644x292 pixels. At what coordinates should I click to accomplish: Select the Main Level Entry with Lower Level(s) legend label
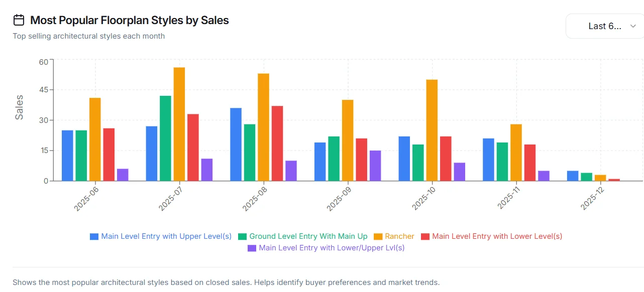pos(497,236)
